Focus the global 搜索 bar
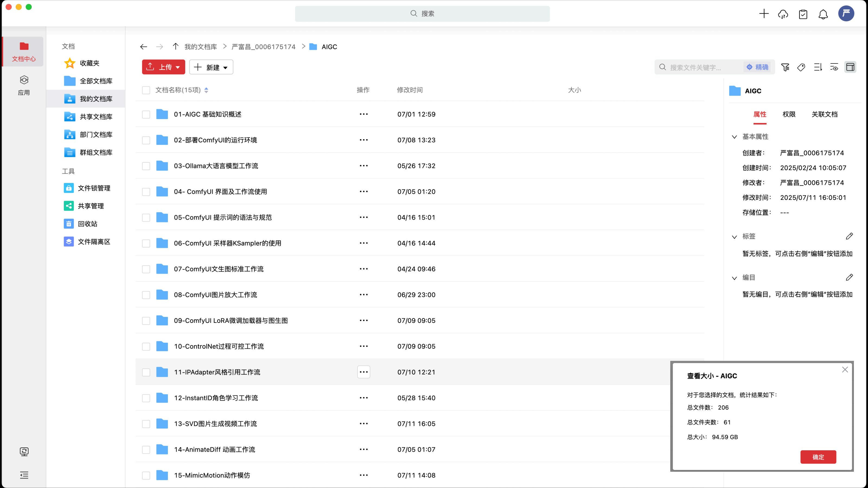 click(x=422, y=14)
